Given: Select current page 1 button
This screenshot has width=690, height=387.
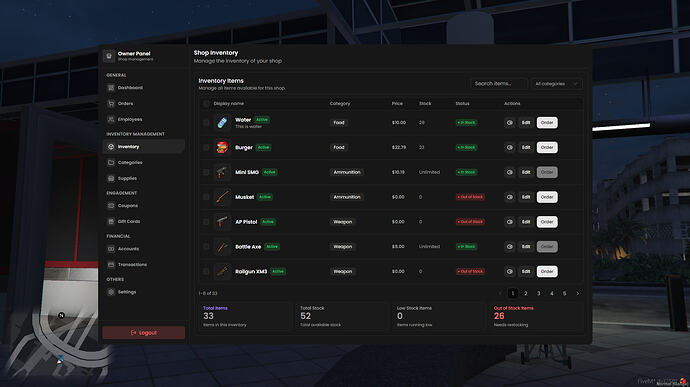Looking at the screenshot, I should coord(513,293).
